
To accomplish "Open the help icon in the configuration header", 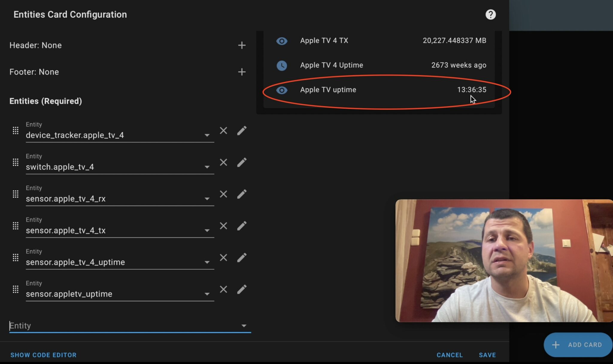I will tap(491, 14).
